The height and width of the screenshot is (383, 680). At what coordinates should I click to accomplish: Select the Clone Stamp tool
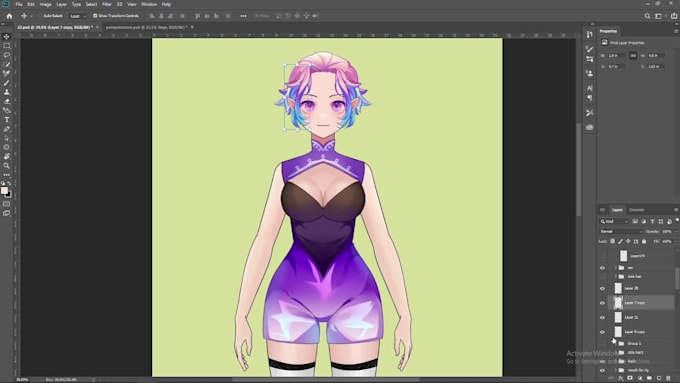point(7,92)
